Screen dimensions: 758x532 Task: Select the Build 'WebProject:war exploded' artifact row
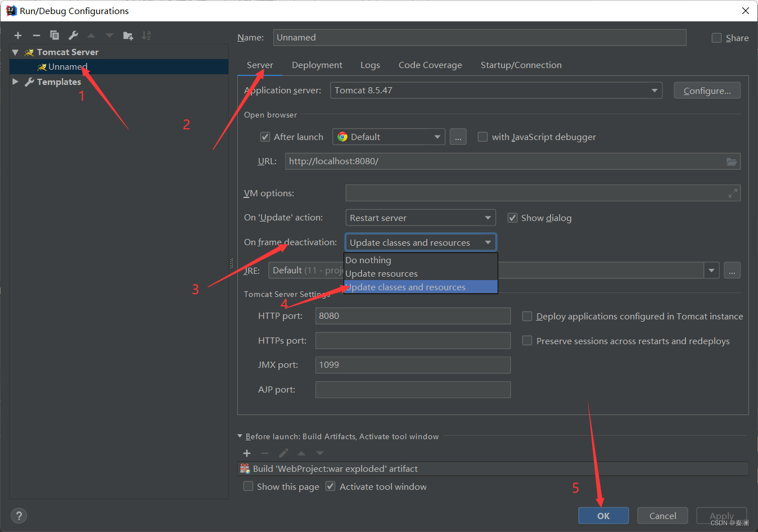coord(493,468)
